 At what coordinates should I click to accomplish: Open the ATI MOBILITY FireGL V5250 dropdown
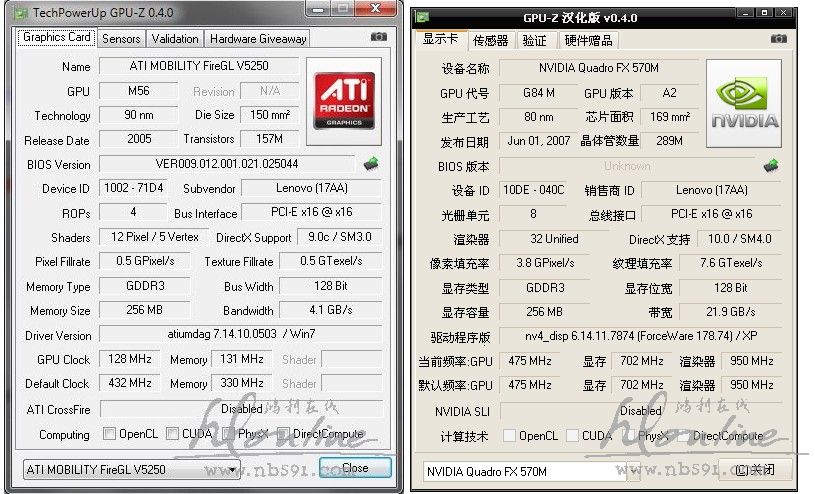point(131,468)
